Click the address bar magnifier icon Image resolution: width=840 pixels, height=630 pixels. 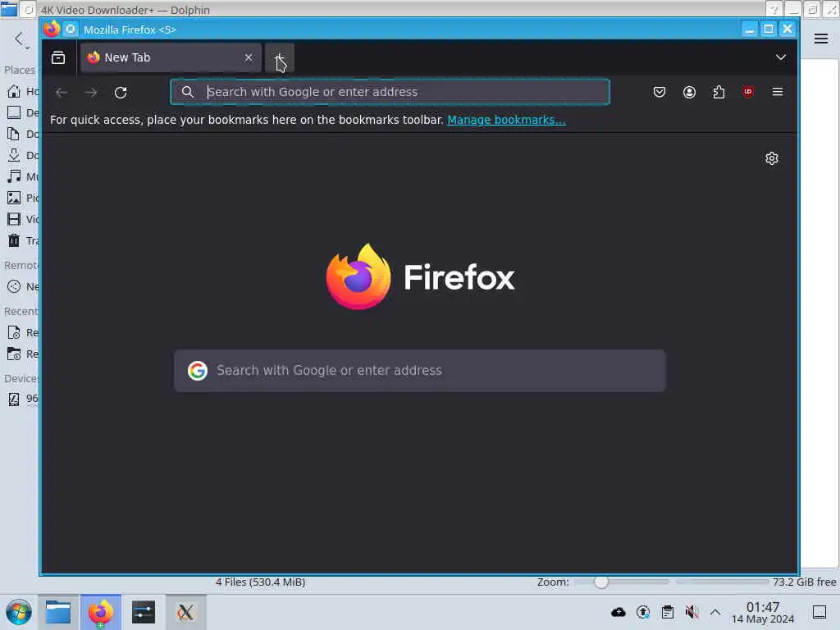188,92
